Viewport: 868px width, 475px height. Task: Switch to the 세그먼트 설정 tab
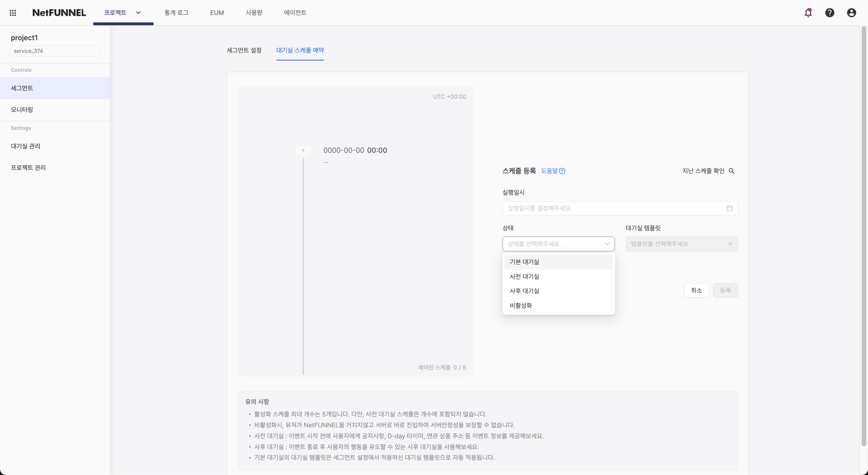(244, 51)
